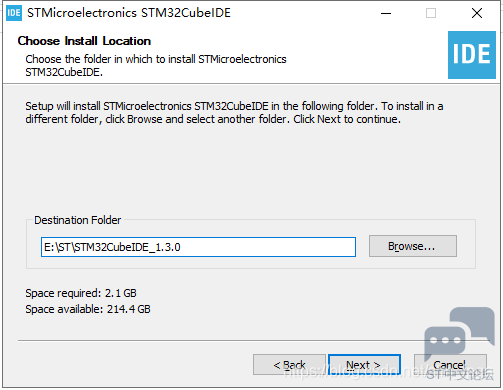This screenshot has width=503, height=390.
Task: Click the Setup will install instruction paragraph
Action: pos(234,113)
